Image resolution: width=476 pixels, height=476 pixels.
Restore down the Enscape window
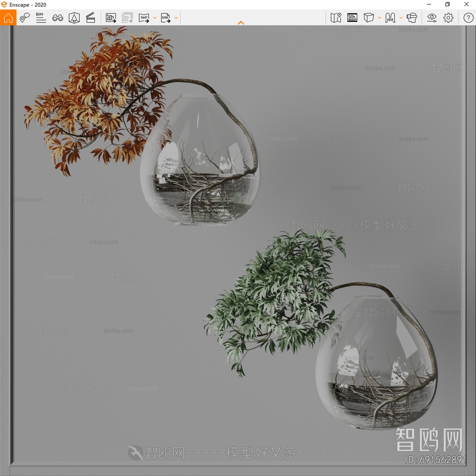tap(447, 4)
